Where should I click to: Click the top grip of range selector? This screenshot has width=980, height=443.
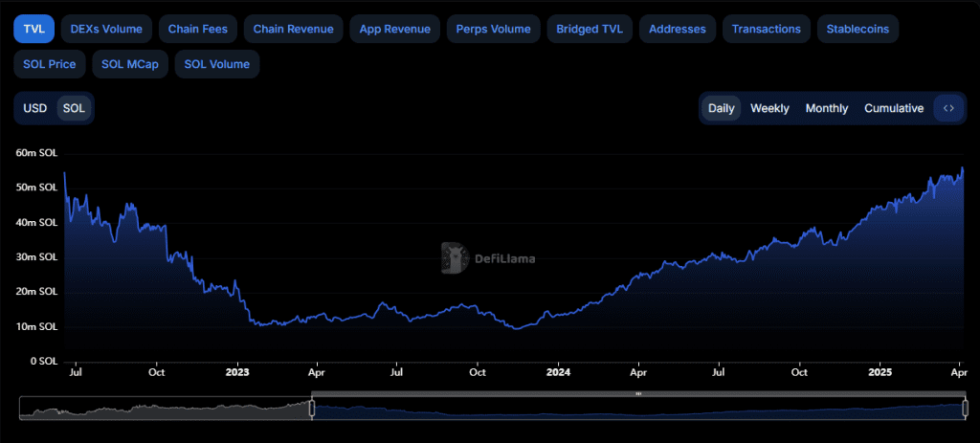tap(638, 394)
